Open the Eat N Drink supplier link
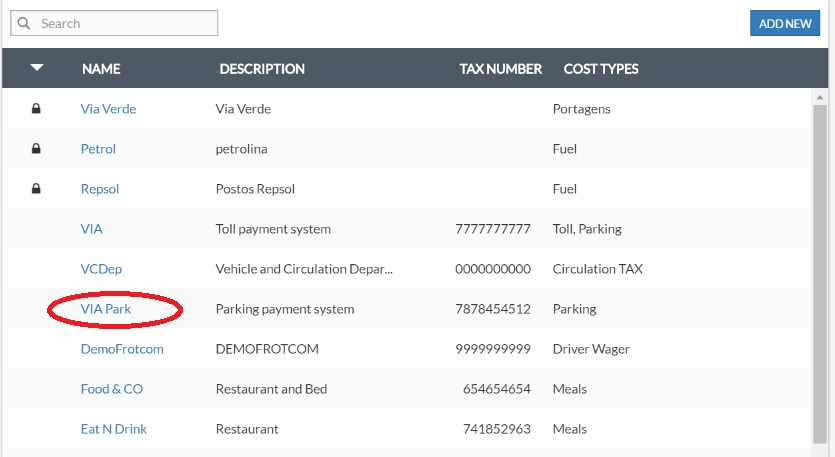835x457 pixels. point(114,429)
